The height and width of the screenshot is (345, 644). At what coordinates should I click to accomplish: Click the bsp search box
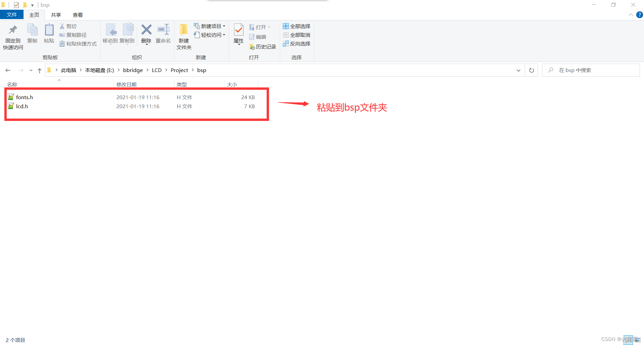tap(591, 70)
